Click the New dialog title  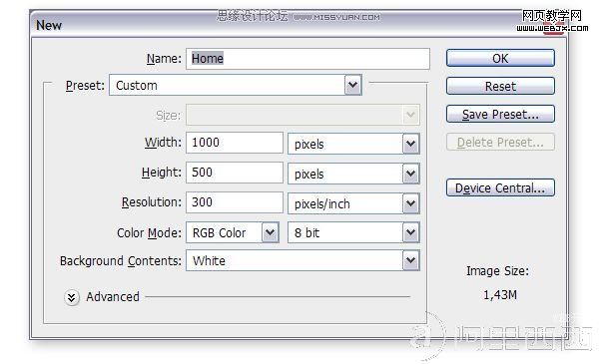49,25
